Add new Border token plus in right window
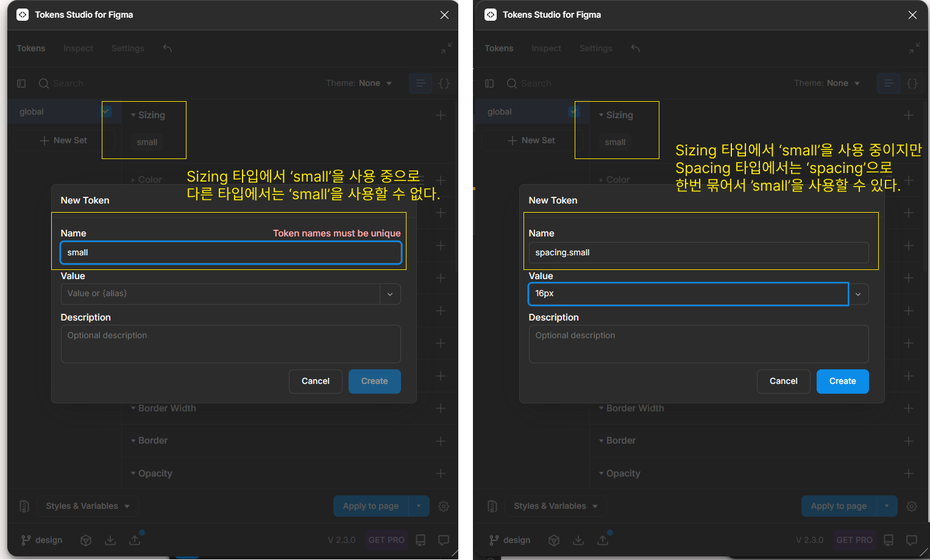This screenshot has height=560, width=930. point(909,441)
